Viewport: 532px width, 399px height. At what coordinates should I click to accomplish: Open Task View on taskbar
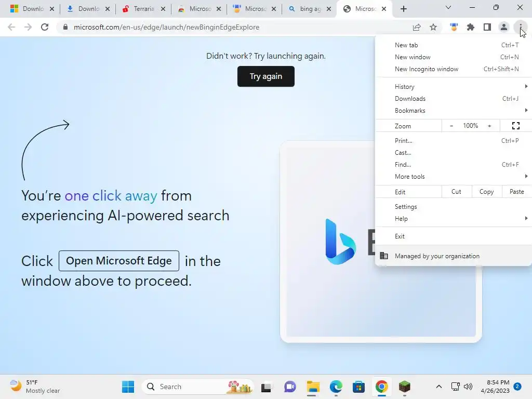266,387
